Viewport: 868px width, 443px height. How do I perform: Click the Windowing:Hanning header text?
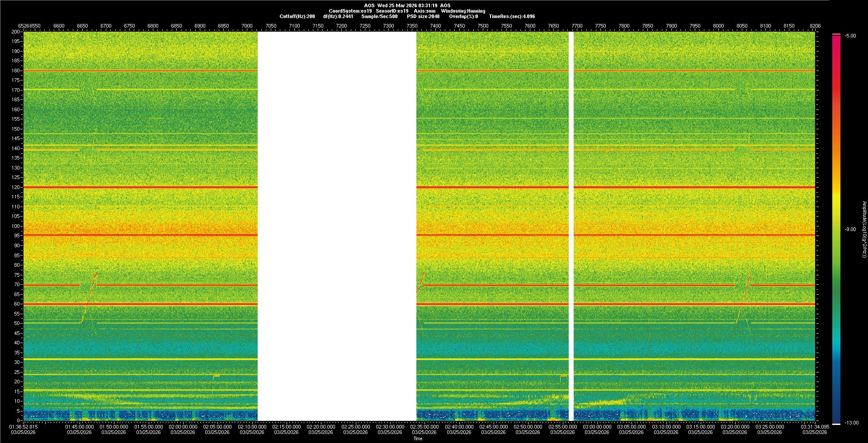coord(463,11)
